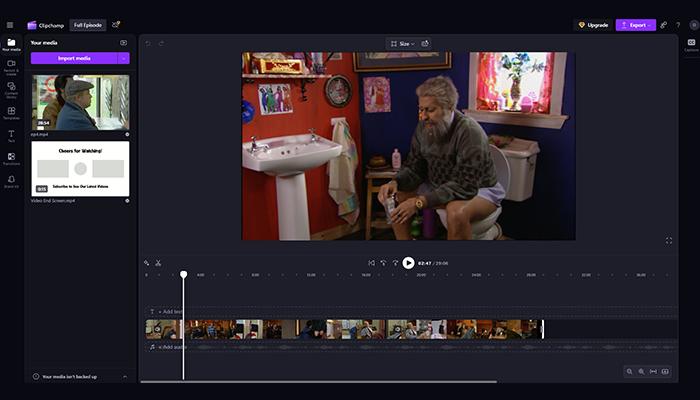700x400 pixels.
Task: Open the help question mark icon
Action: coord(678,25)
